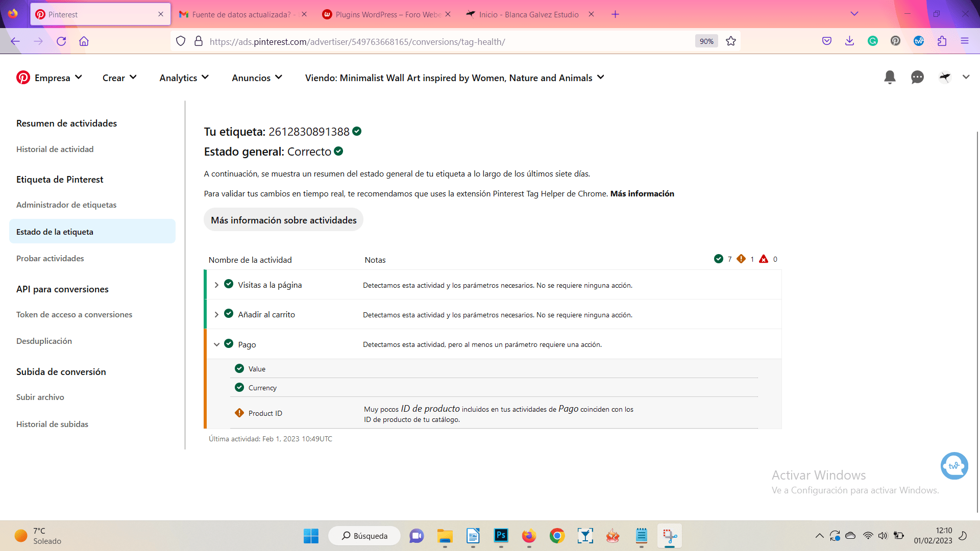
Task: Click the green check next to tag ID
Action: click(x=357, y=131)
